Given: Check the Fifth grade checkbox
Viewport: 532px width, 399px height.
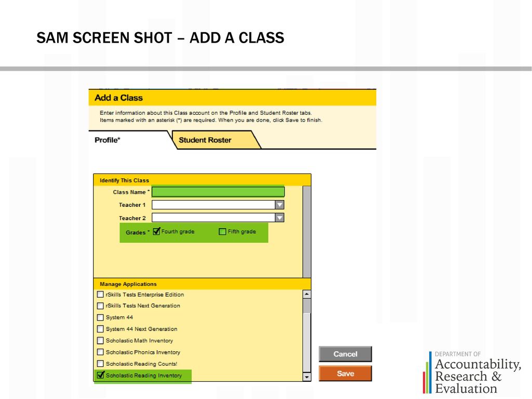Looking at the screenshot, I should (x=222, y=231).
